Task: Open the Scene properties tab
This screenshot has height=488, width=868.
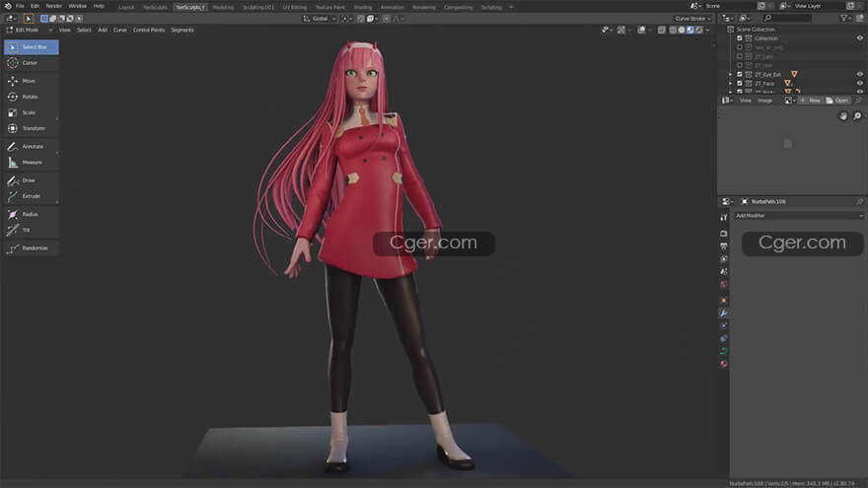Action: [x=724, y=272]
